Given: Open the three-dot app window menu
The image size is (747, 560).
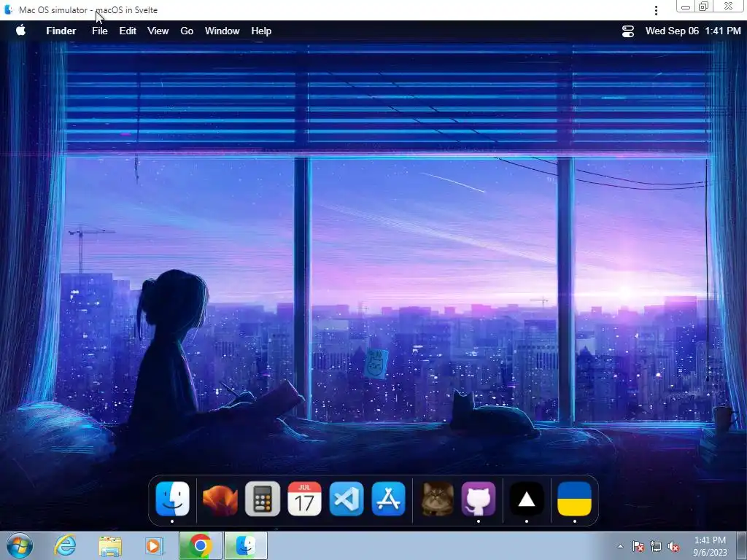Looking at the screenshot, I should click(656, 10).
